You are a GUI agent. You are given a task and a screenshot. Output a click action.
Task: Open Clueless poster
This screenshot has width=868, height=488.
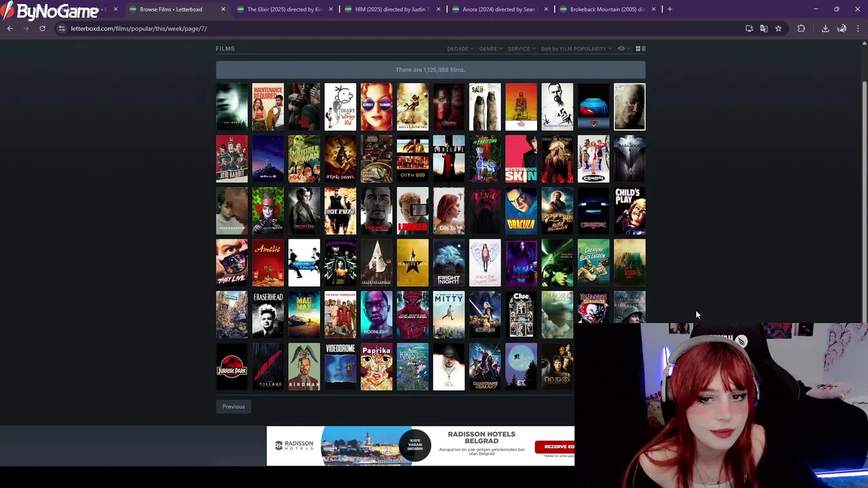[x=593, y=159]
